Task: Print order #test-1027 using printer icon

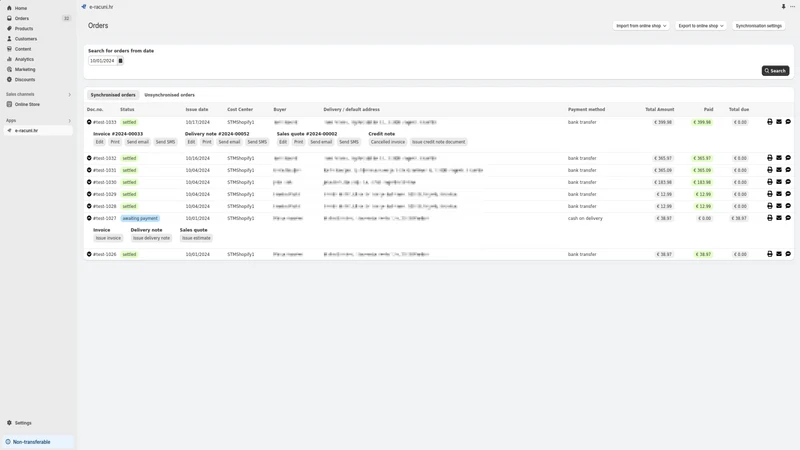Action: pyautogui.click(x=769, y=218)
